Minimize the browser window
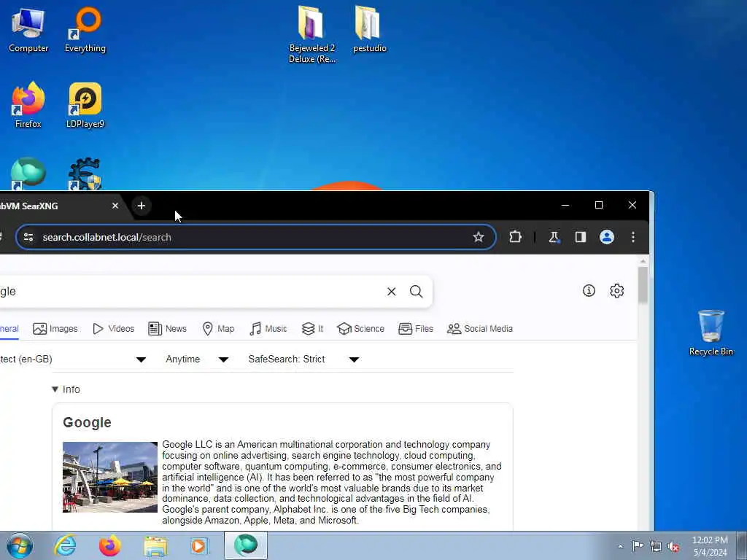747x560 pixels. point(565,205)
